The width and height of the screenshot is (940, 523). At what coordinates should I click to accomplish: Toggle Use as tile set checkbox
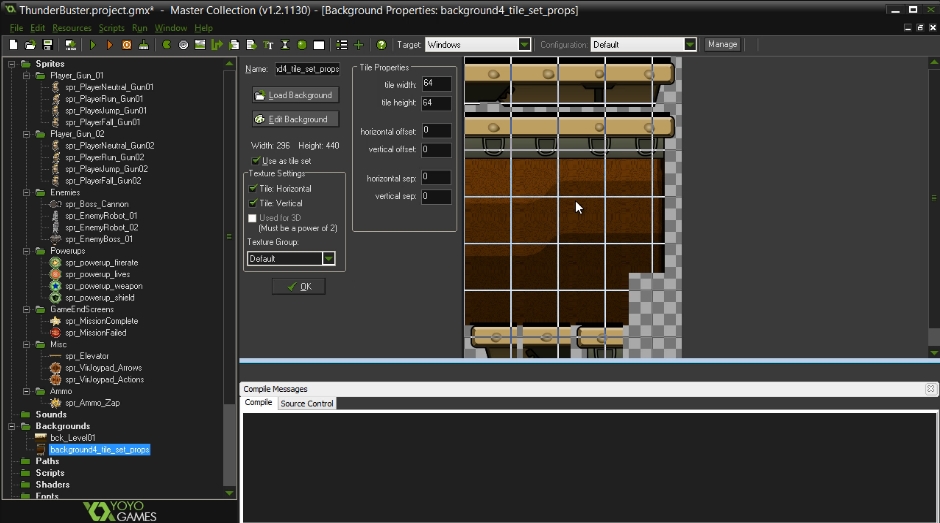[256, 161]
